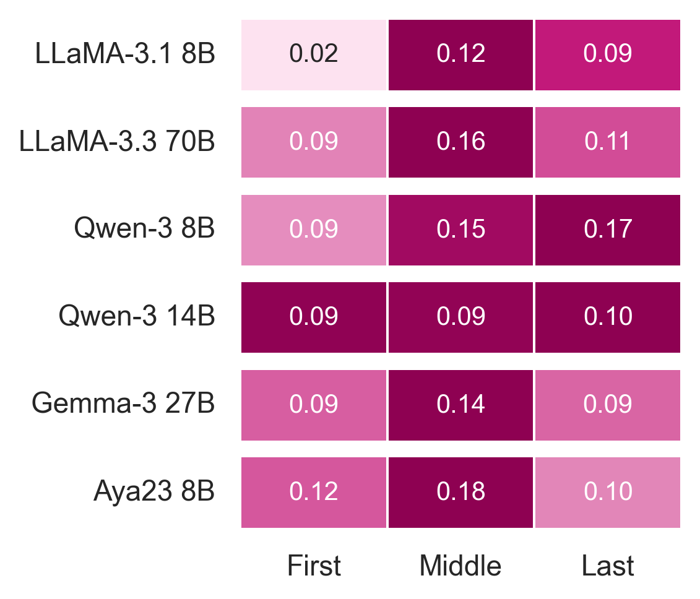Select the Qwen-3 8B Last cell 0.17
This screenshot has height=599, width=700.
coord(608,230)
